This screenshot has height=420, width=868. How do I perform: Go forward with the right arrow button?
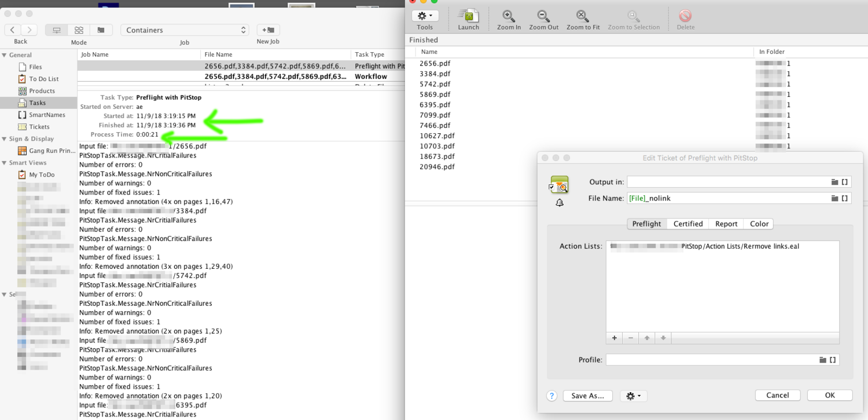(29, 30)
